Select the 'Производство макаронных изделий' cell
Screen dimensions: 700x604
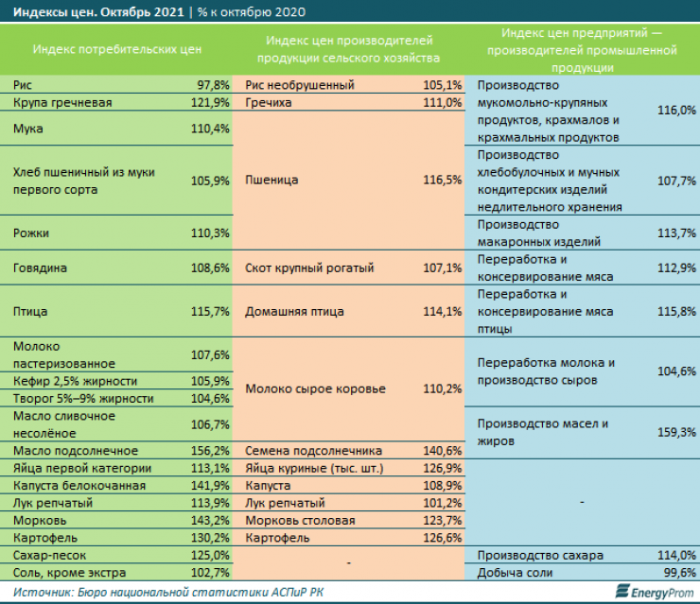534,233
